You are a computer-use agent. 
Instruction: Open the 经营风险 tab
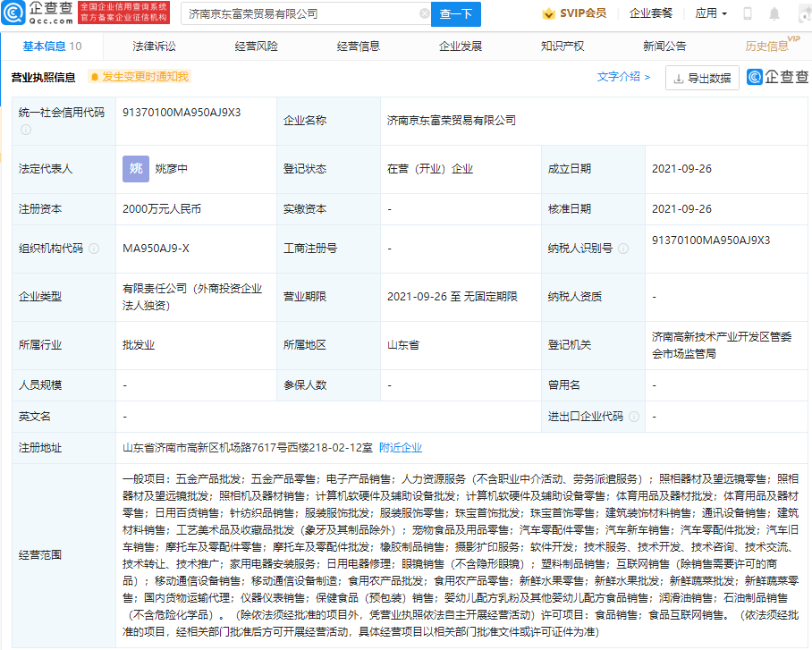point(256,46)
